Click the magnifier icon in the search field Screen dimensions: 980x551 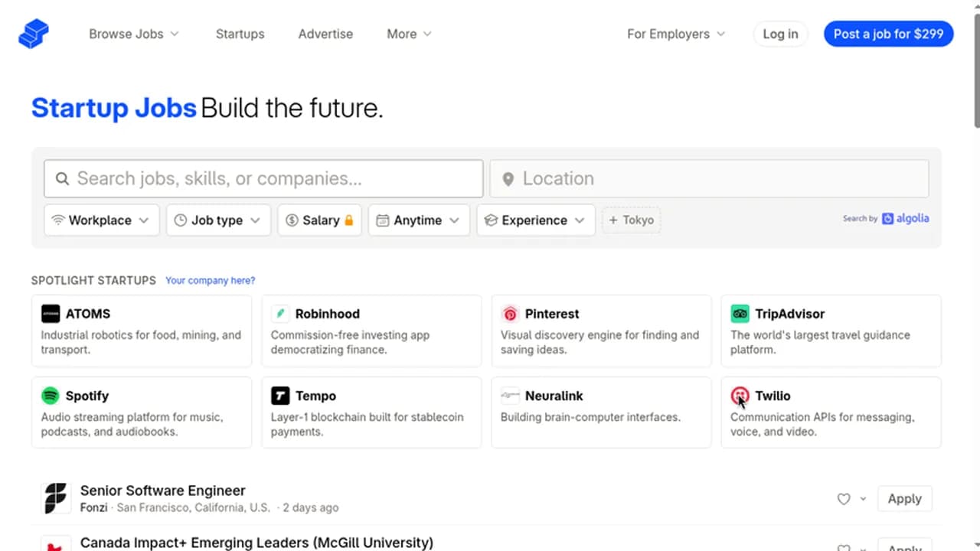[x=63, y=178]
